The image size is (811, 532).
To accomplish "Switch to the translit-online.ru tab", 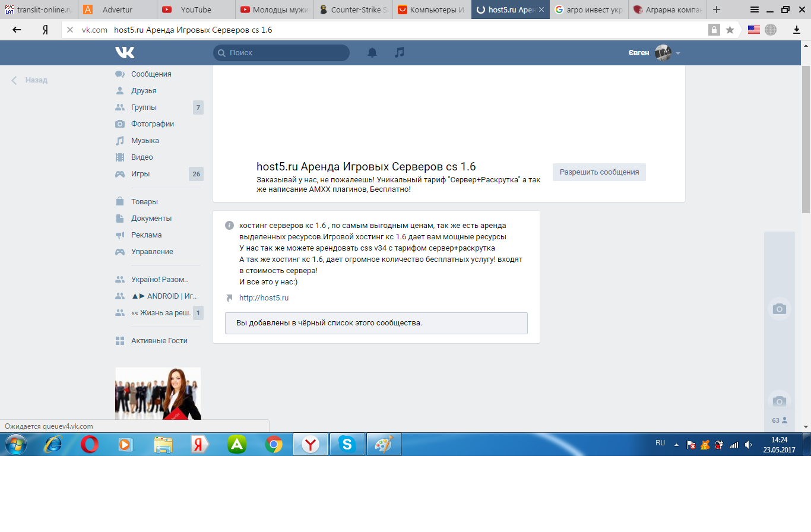I will (39, 9).
